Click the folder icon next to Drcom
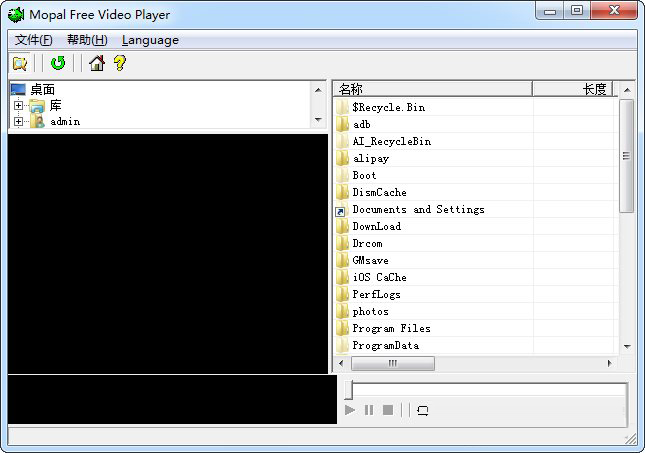The image size is (645, 453). (x=342, y=244)
